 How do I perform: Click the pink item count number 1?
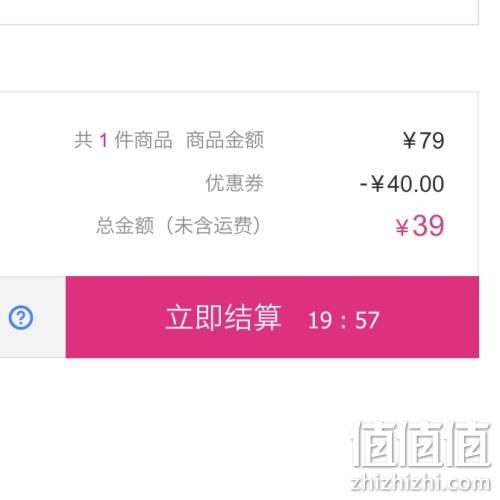point(104,140)
